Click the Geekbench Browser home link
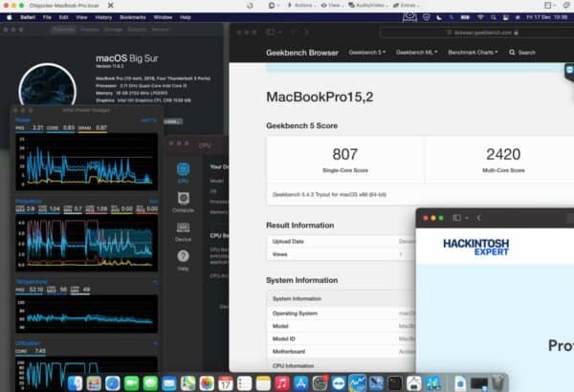 click(x=302, y=53)
